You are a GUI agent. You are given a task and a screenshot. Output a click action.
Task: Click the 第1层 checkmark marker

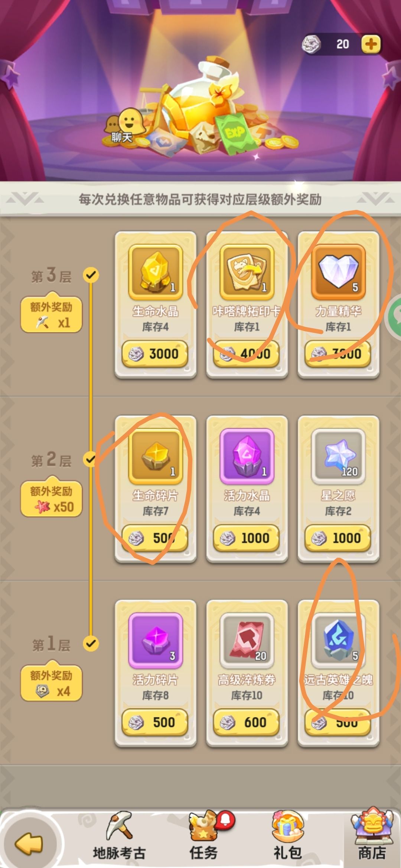pyautogui.click(x=91, y=643)
